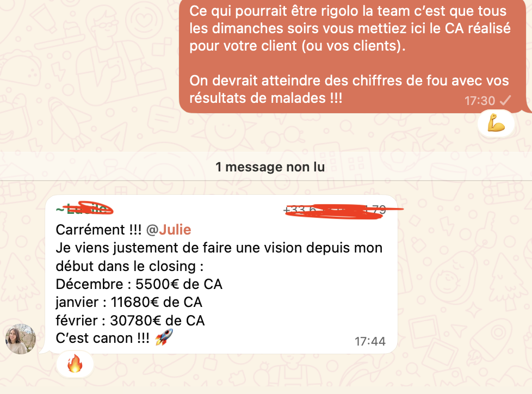Click the "janvier : 11680€ de CA" line
Viewport: 532px width, 394px height.
tap(129, 303)
